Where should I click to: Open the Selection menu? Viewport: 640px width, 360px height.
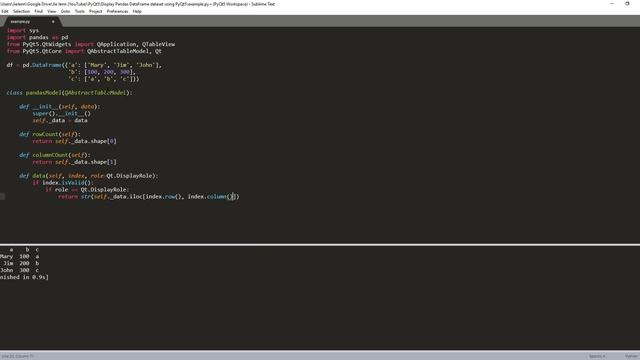(21, 11)
